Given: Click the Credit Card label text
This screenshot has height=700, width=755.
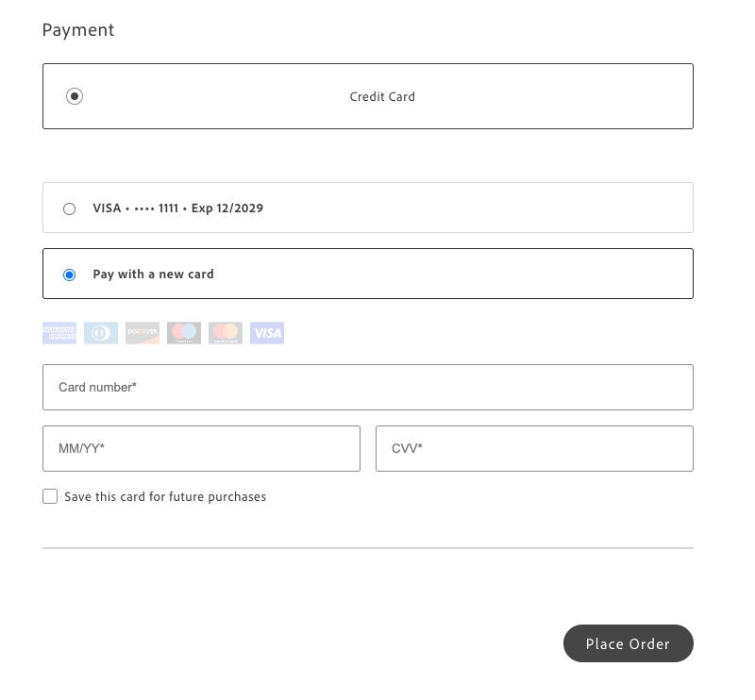Looking at the screenshot, I should 381,96.
